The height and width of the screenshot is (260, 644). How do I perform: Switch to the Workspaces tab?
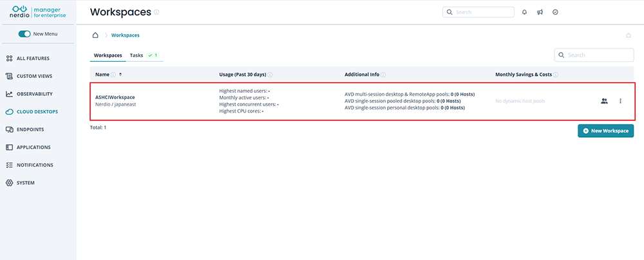pyautogui.click(x=108, y=55)
